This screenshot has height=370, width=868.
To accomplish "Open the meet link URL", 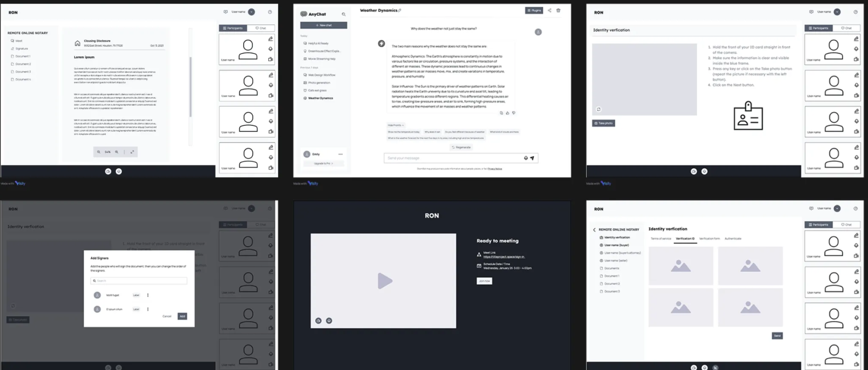I will 504,257.
